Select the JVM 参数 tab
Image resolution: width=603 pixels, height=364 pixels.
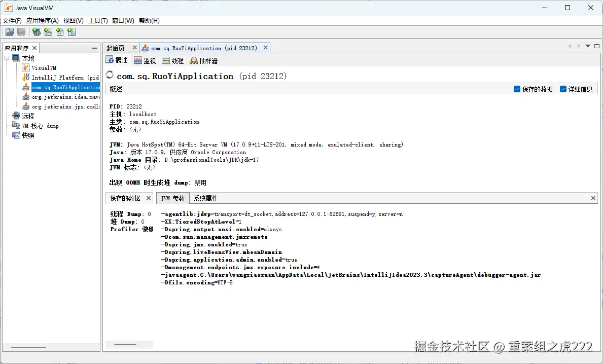tap(172, 198)
